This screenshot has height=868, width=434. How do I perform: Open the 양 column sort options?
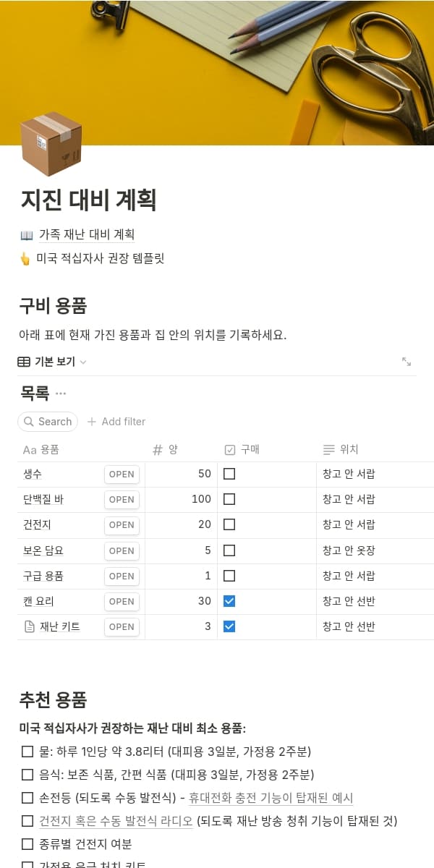click(174, 449)
